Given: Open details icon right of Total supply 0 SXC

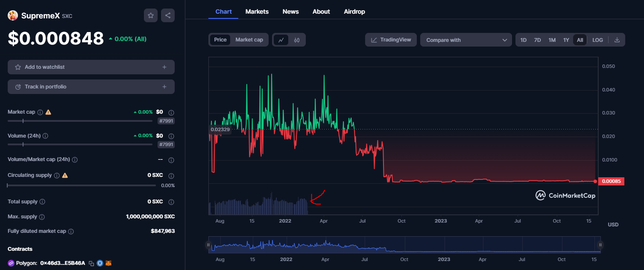Looking at the screenshot, I should (x=171, y=202).
